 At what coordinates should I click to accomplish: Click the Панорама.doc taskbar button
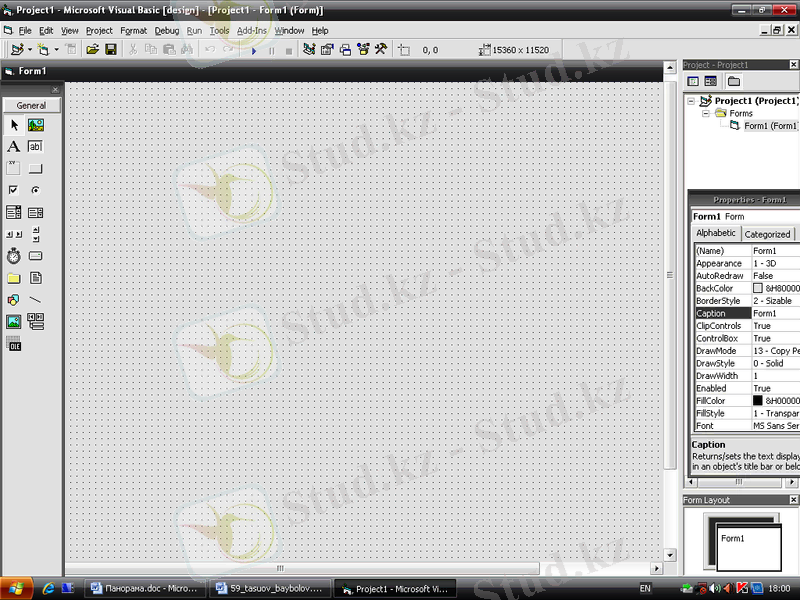click(143, 589)
